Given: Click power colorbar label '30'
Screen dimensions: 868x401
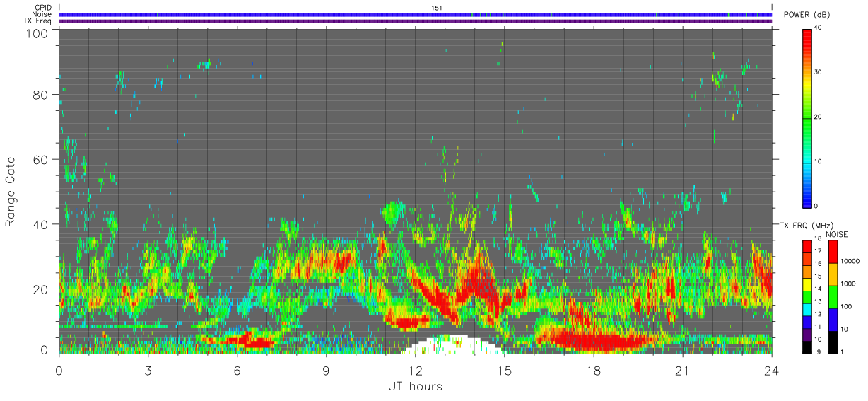Looking at the screenshot, I should click(818, 72).
